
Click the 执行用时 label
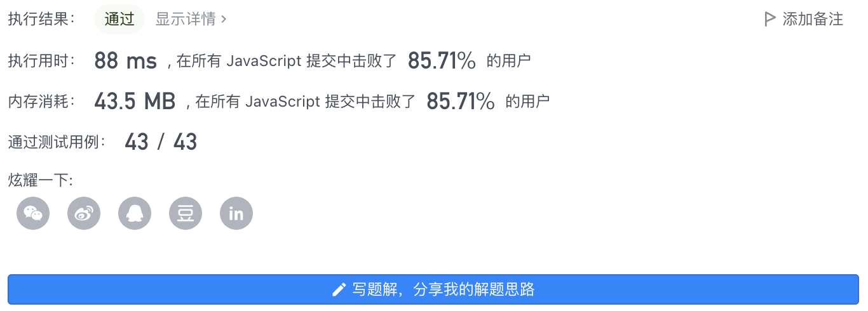[x=42, y=61]
